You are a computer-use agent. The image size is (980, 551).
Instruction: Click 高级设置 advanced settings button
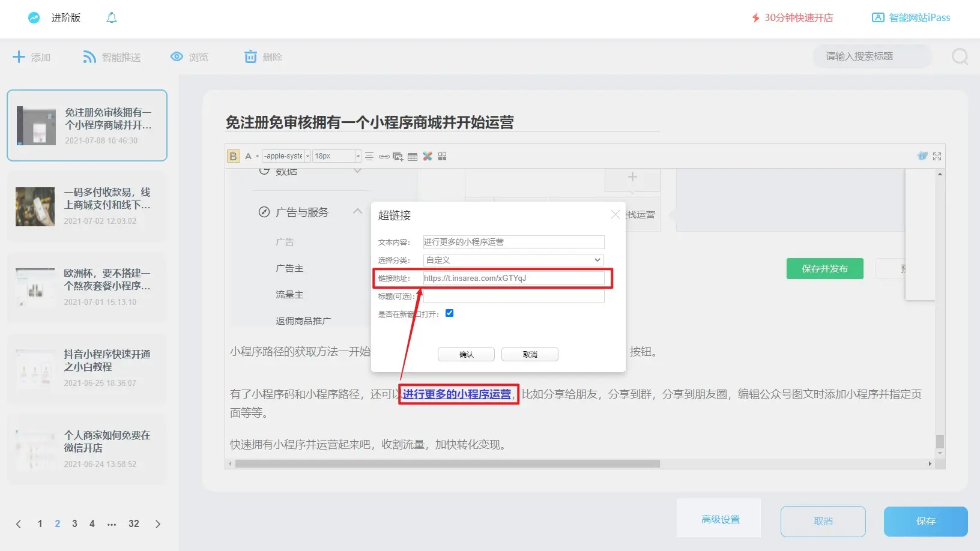(719, 519)
